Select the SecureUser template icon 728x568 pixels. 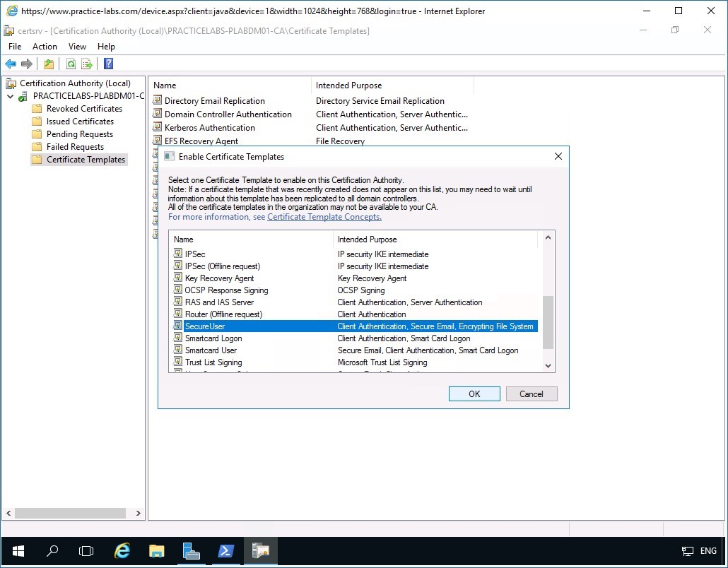178,326
